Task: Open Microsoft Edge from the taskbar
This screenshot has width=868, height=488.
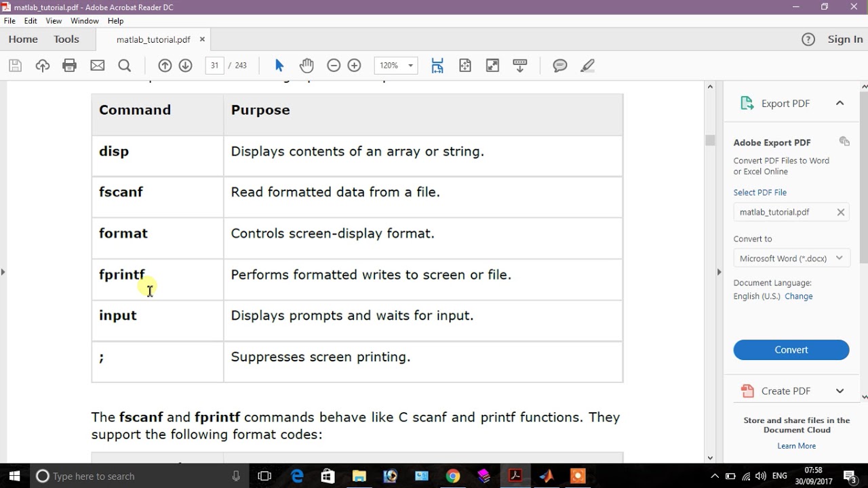Action: (x=297, y=476)
